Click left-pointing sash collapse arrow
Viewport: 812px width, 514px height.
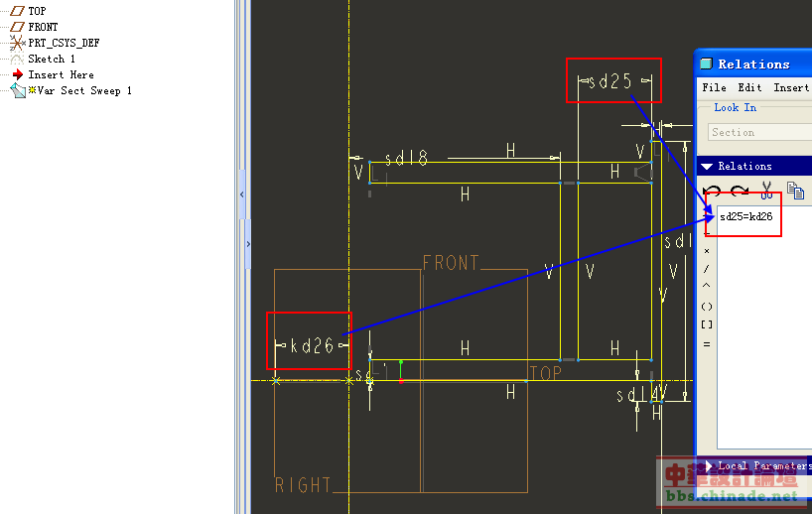(242, 194)
